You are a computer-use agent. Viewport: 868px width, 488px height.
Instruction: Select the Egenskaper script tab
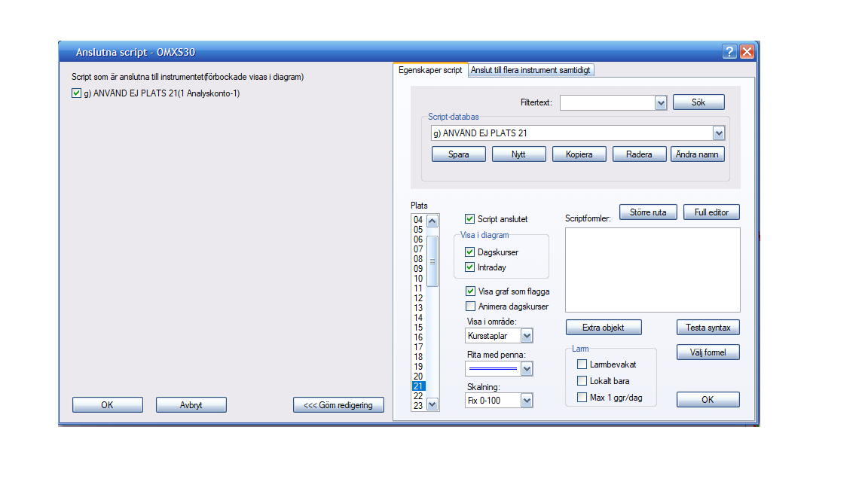[x=430, y=69]
